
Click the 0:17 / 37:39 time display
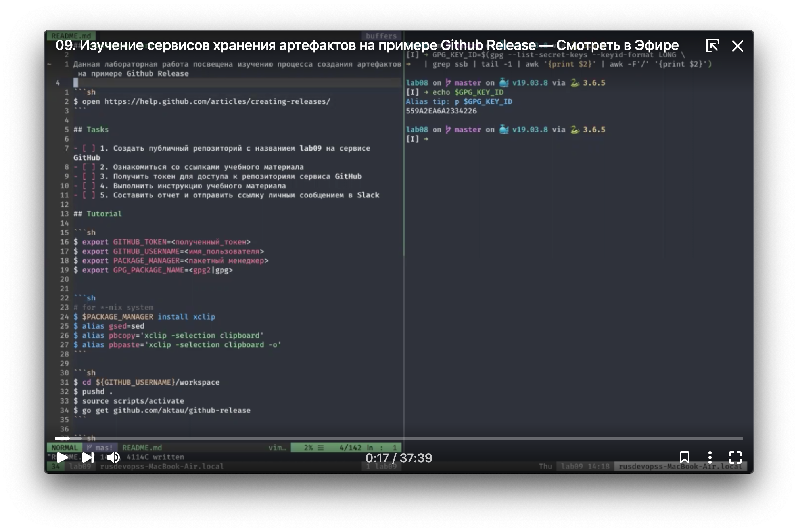(399, 458)
